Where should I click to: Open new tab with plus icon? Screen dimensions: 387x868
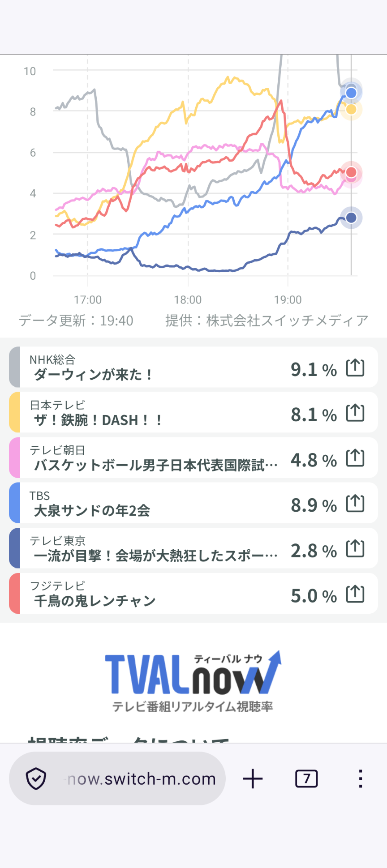coord(253,778)
